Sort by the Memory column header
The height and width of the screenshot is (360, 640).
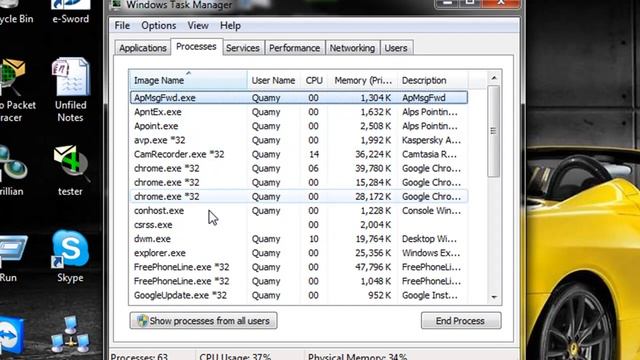tap(362, 80)
